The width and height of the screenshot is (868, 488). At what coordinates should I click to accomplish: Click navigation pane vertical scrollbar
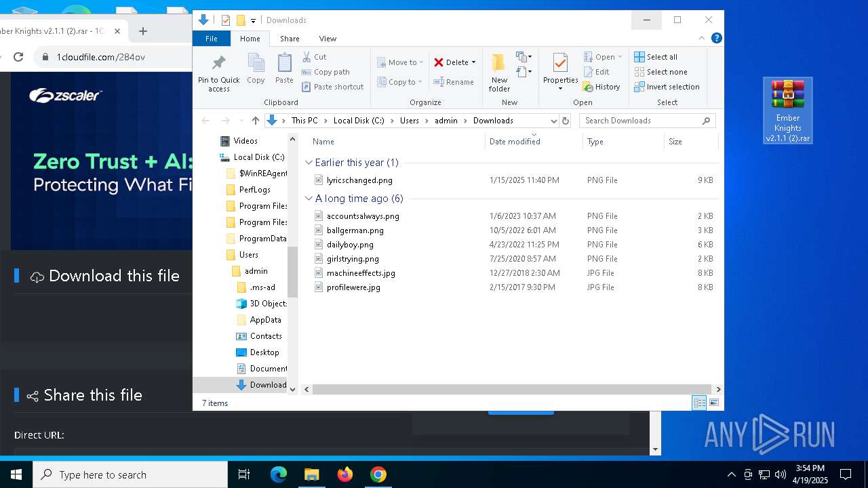293,271
